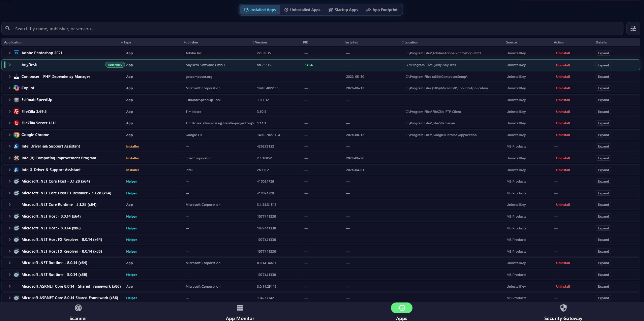This screenshot has width=644, height=321.
Task: Expand the EstimateSpeedUp row chevron
Action: (10, 100)
